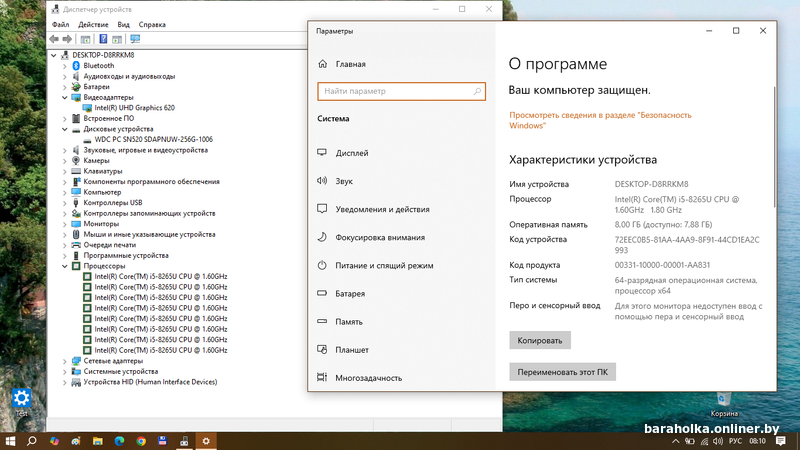Select Очереди печати tree item
Image resolution: width=800 pixels, height=450 pixels.
click(109, 245)
